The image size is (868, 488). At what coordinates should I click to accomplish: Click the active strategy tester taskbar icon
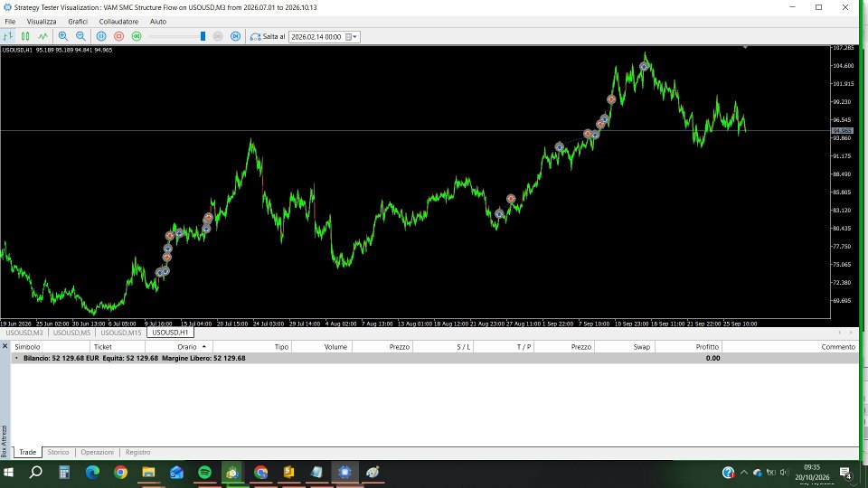344,473
